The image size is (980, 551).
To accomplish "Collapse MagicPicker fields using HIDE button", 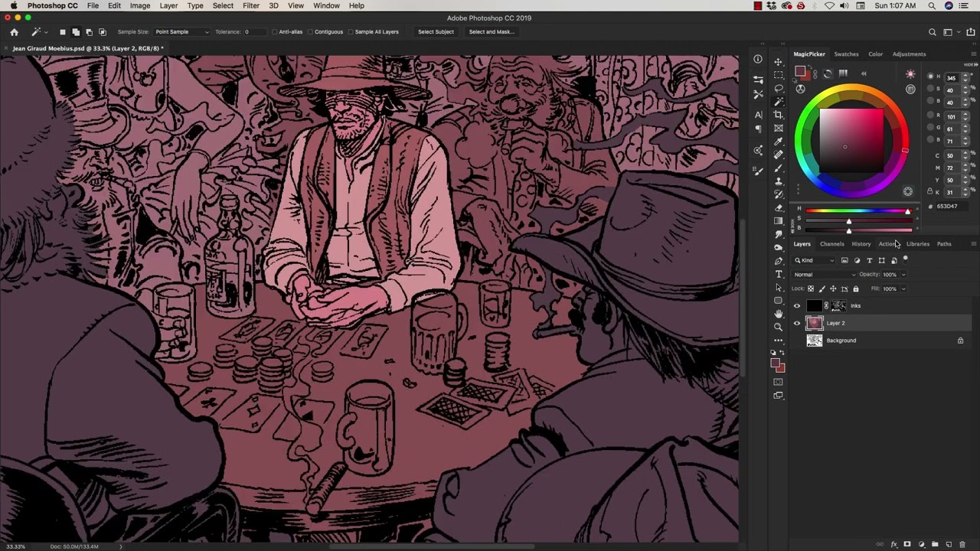I will tap(969, 65).
